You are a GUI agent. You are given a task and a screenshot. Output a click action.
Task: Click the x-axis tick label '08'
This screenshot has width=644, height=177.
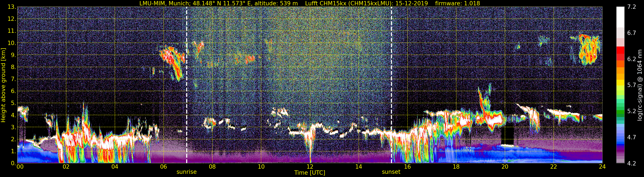pyautogui.click(x=212, y=166)
